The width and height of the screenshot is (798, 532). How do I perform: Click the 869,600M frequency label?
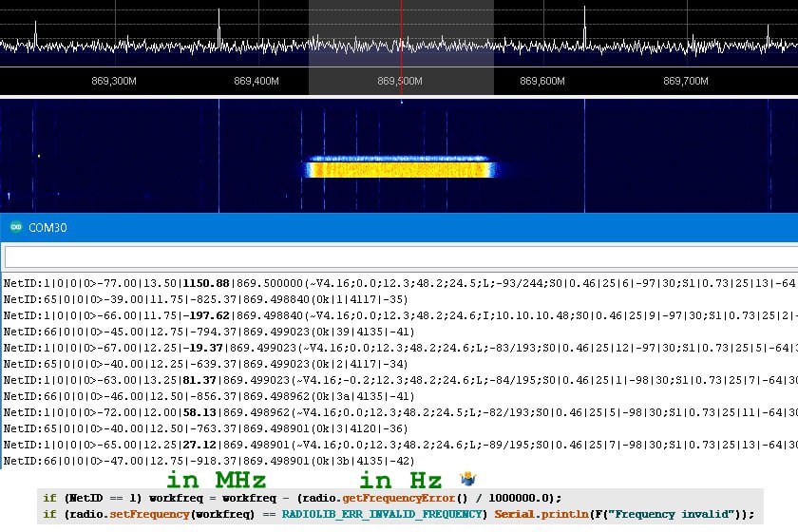542,82
